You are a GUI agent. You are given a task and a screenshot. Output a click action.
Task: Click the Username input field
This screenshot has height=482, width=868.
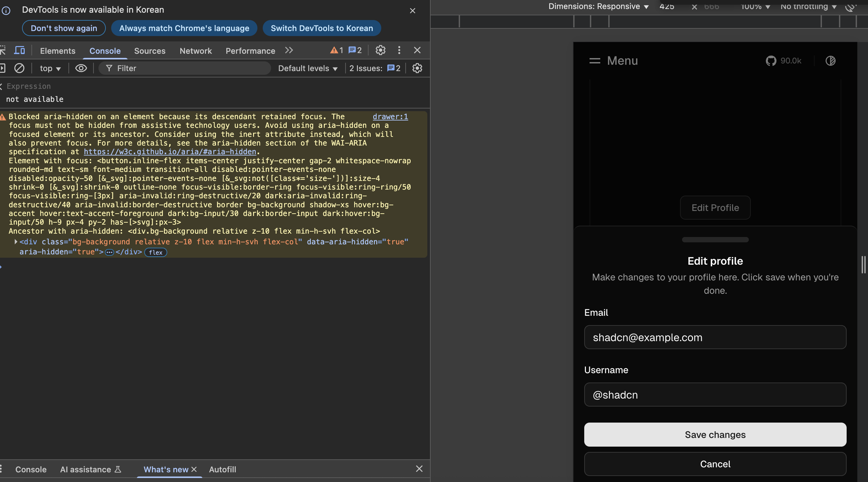click(x=715, y=395)
